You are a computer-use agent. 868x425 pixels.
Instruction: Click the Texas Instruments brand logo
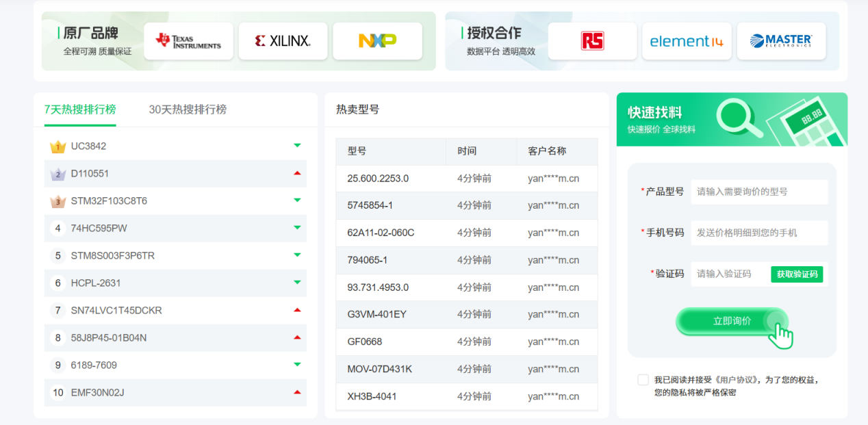[x=188, y=41]
